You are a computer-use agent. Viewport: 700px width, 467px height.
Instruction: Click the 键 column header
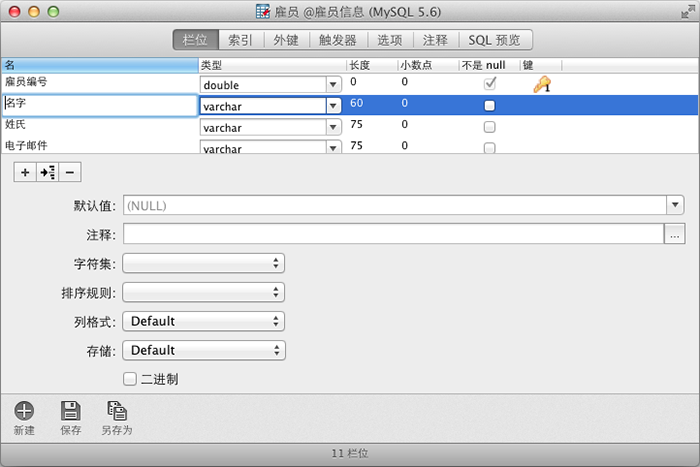tap(541, 65)
